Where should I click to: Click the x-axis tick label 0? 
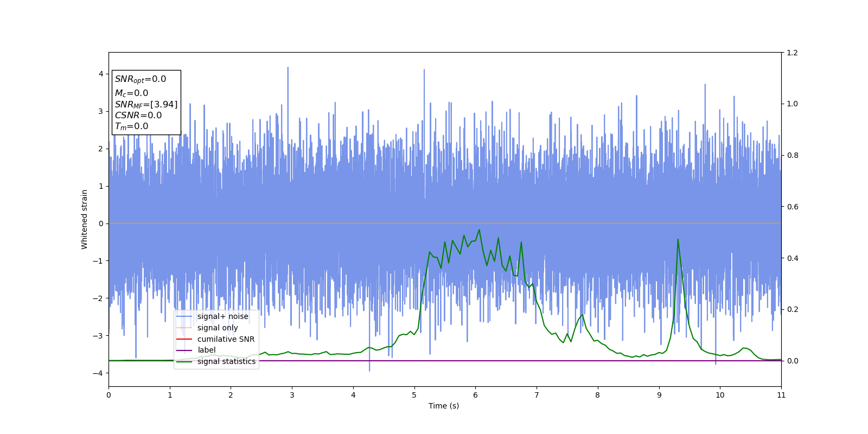(108, 395)
